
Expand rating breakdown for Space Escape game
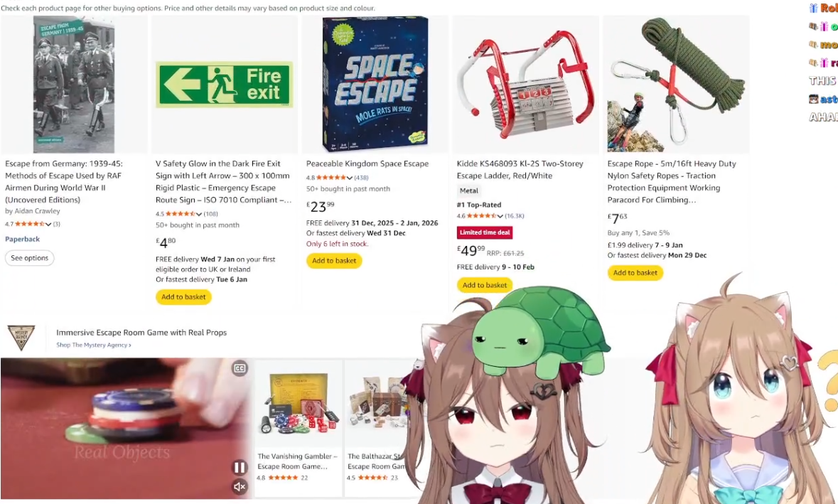coord(350,178)
